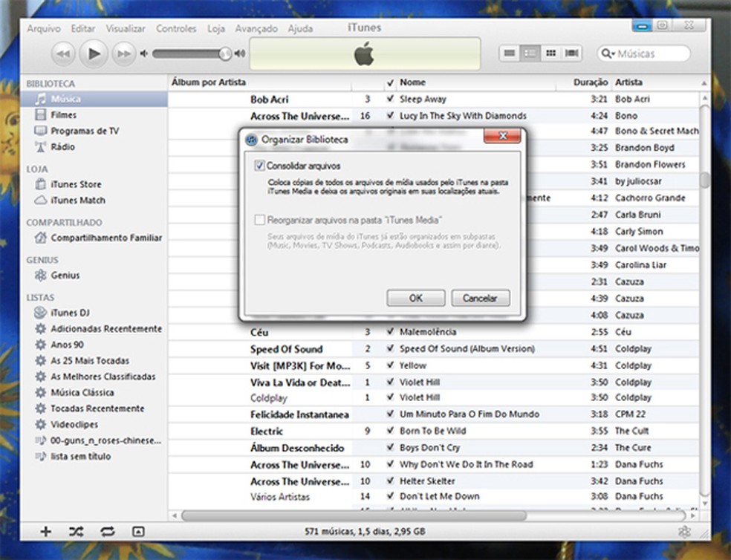Close the Organizar Biblioteca dialog
This screenshot has width=731, height=560.
(502, 136)
